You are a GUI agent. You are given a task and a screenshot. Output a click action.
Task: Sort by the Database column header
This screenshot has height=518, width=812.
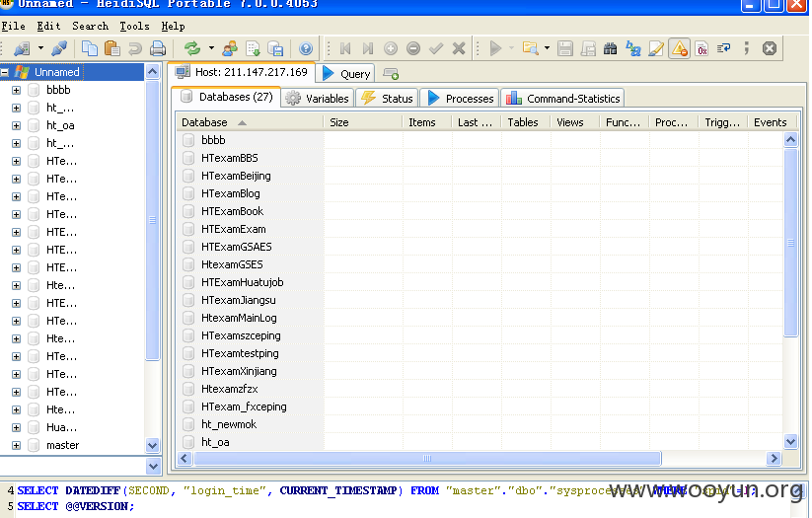pos(251,122)
